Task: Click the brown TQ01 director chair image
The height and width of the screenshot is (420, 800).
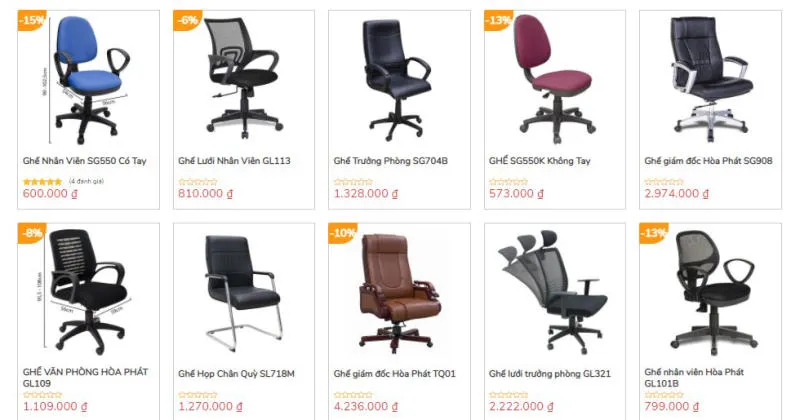Action: [398, 292]
